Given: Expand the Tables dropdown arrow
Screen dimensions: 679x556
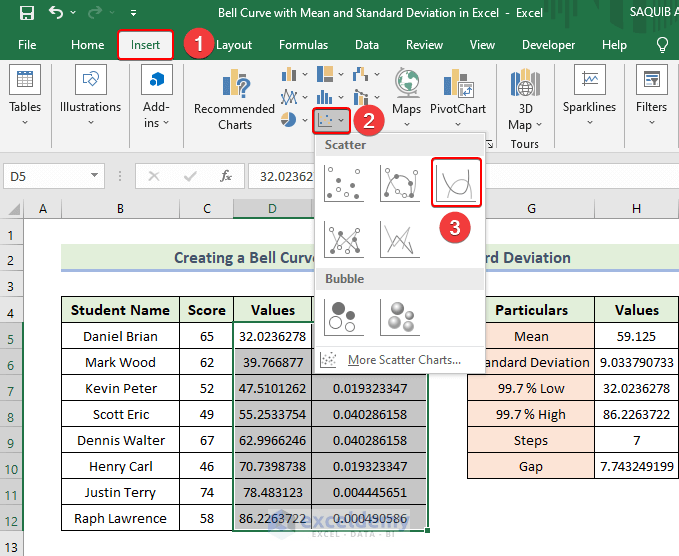Looking at the screenshot, I should tap(25, 123).
